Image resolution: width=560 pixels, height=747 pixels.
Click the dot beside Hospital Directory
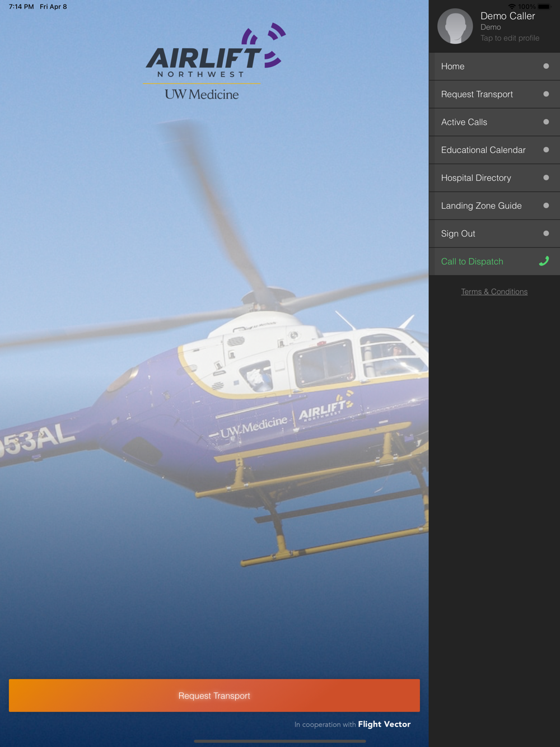click(x=546, y=178)
